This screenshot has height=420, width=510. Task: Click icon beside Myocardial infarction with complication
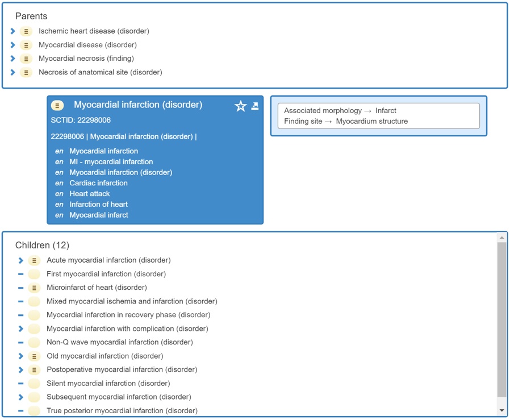[34, 329]
